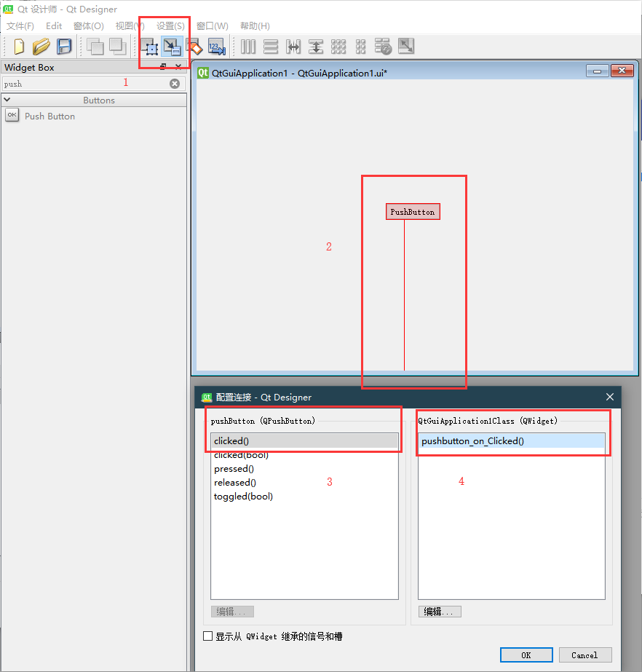Select the Edit Buddies tool icon

pyautogui.click(x=194, y=46)
